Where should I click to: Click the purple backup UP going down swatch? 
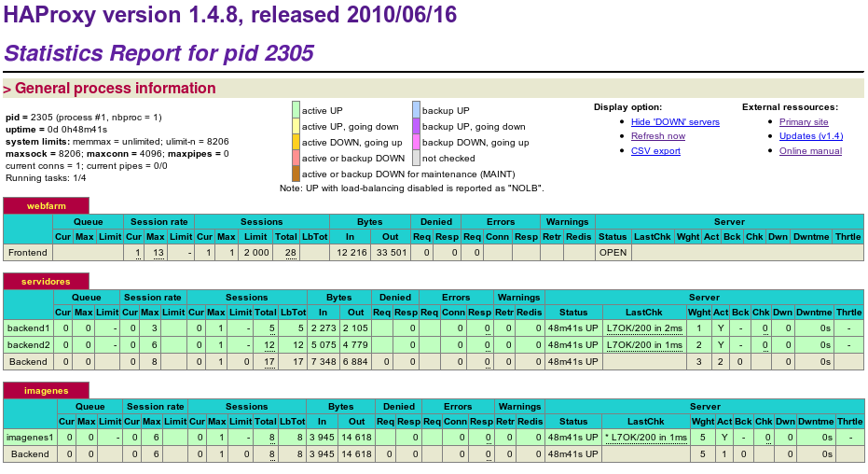tap(416, 126)
